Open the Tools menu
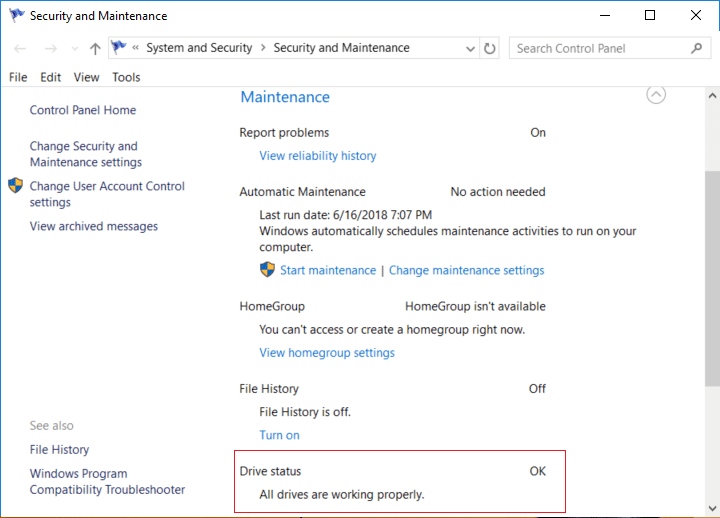The width and height of the screenshot is (720, 518). coord(126,77)
